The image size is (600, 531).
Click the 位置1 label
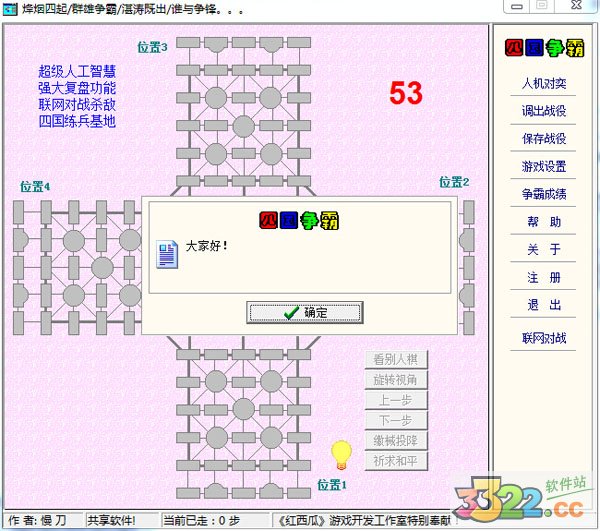pyautogui.click(x=332, y=485)
